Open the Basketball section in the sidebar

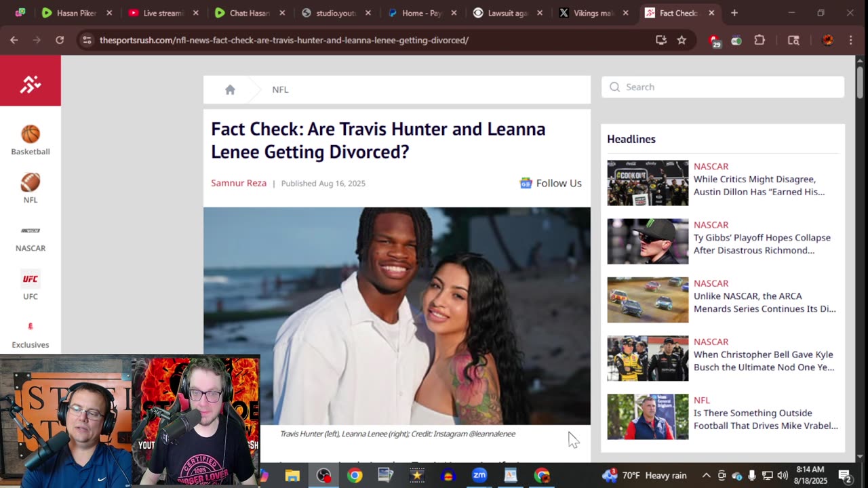[x=31, y=141]
